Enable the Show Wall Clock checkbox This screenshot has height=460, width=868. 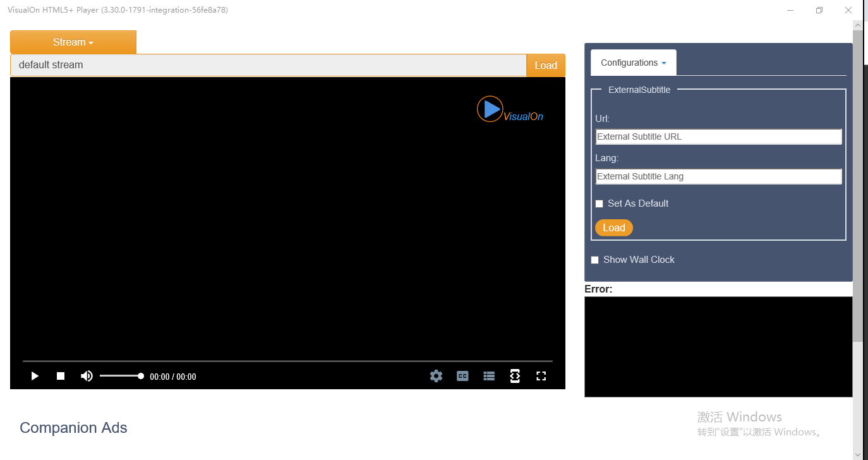click(x=594, y=260)
